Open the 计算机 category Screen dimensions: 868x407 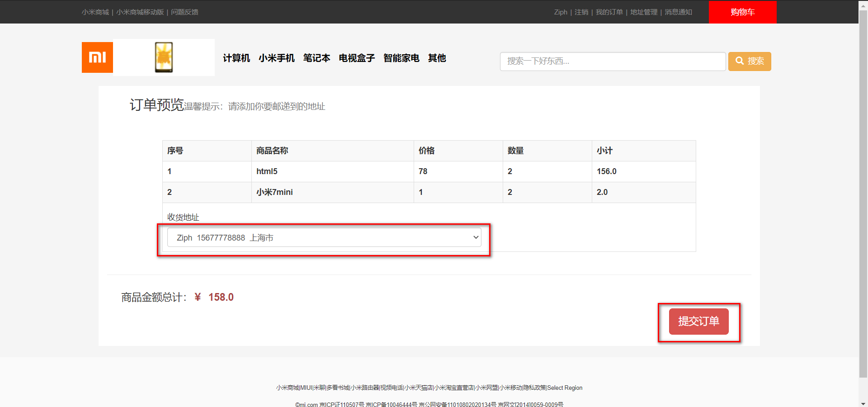pyautogui.click(x=236, y=58)
